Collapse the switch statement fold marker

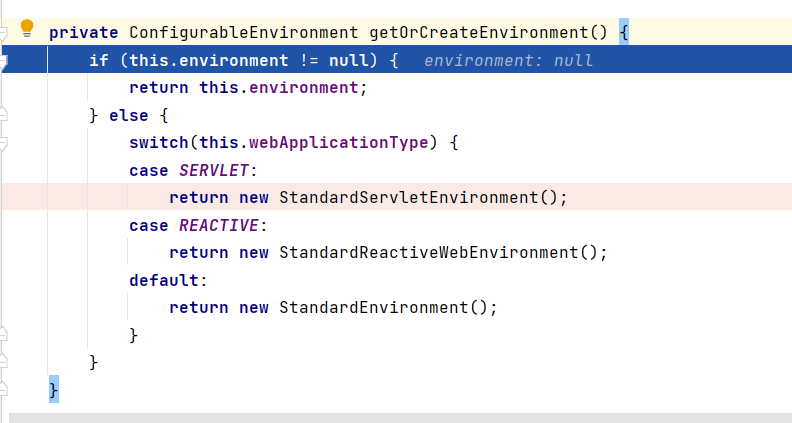coord(3,143)
